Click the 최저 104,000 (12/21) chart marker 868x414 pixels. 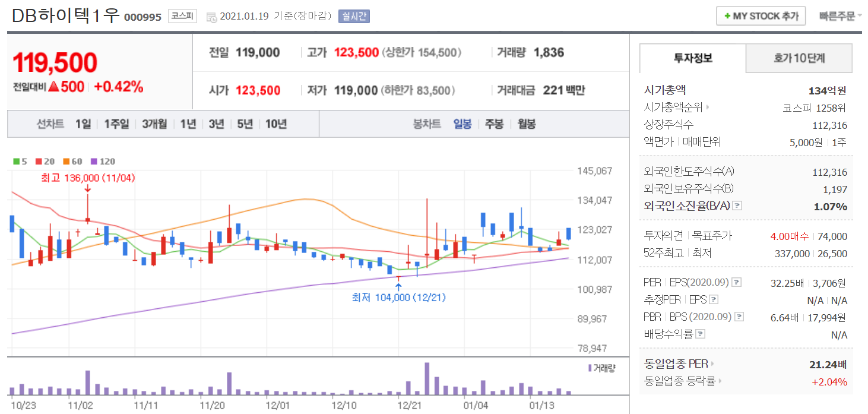click(398, 297)
